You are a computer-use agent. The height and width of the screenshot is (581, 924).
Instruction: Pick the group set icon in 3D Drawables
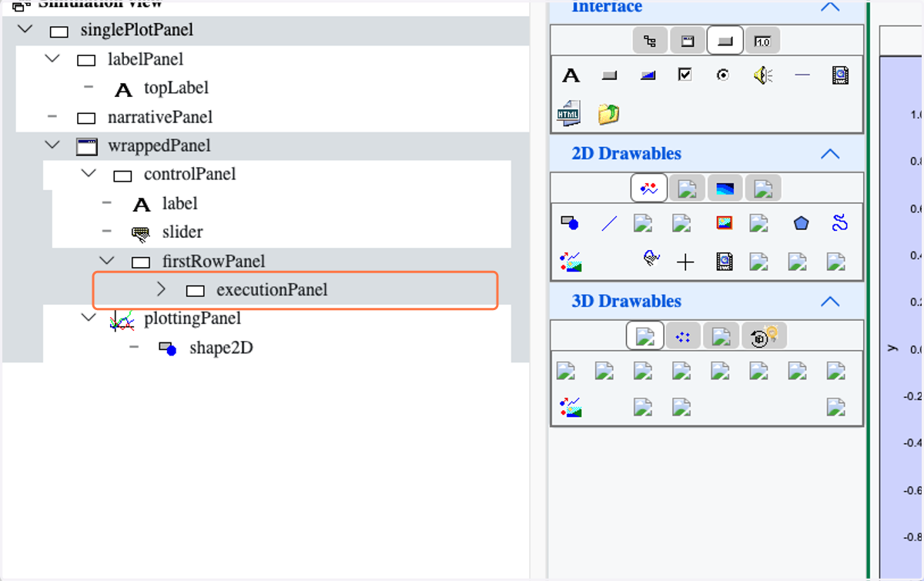coord(571,407)
